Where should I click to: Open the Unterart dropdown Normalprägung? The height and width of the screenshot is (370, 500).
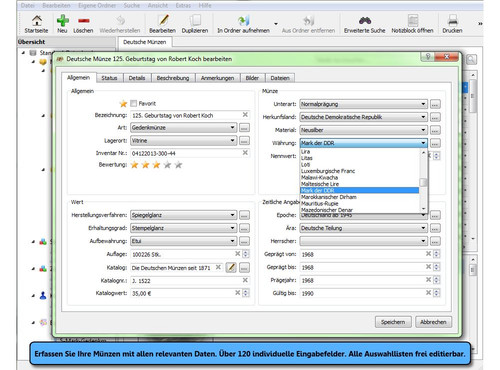[363, 104]
